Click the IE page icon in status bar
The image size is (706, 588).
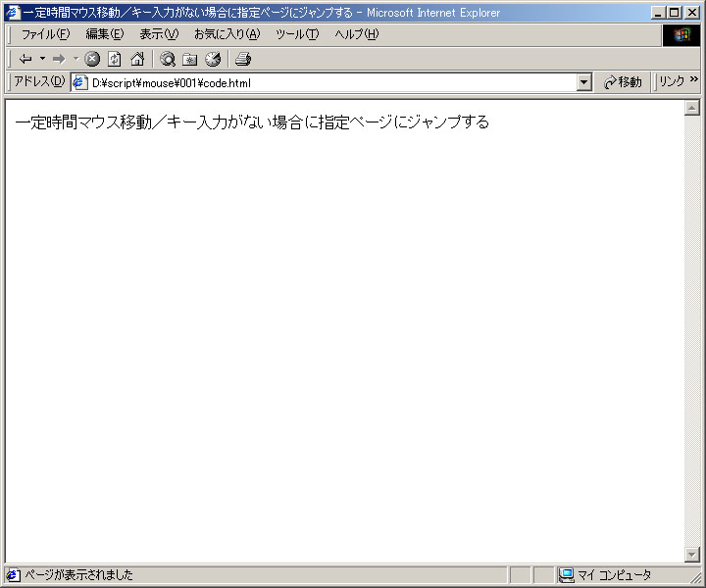[13, 575]
